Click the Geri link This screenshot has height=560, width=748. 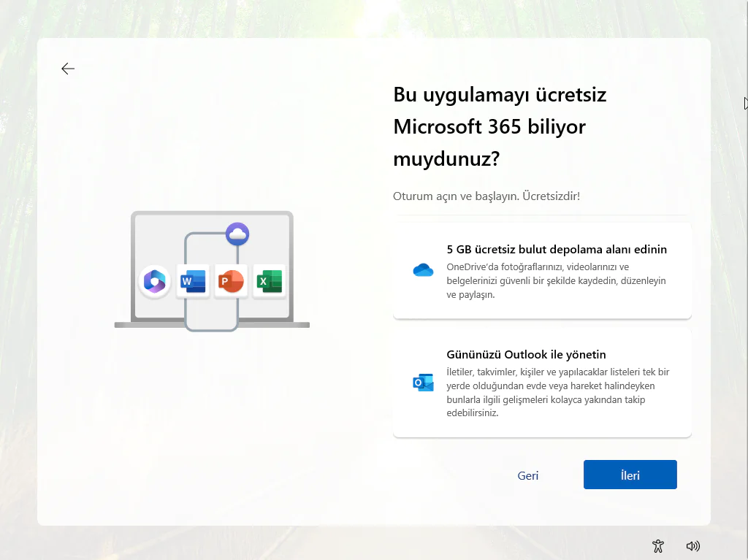[527, 475]
